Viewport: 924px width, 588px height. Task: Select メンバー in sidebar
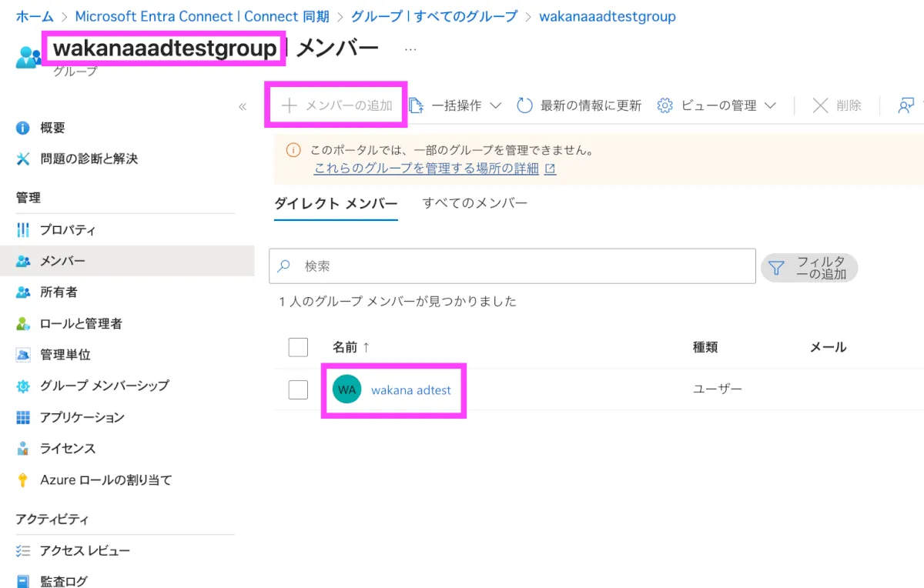coord(127,261)
